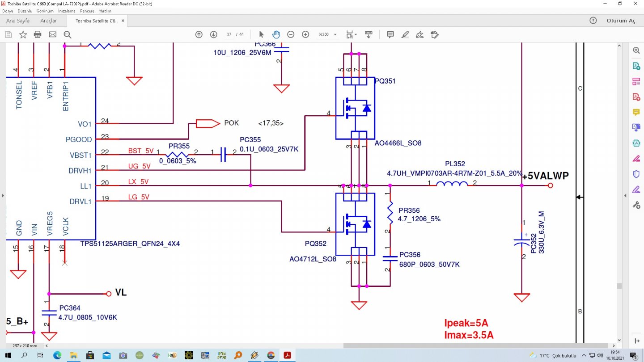Click the read mode scrolling icon
The height and width of the screenshot is (362, 644).
369,34
